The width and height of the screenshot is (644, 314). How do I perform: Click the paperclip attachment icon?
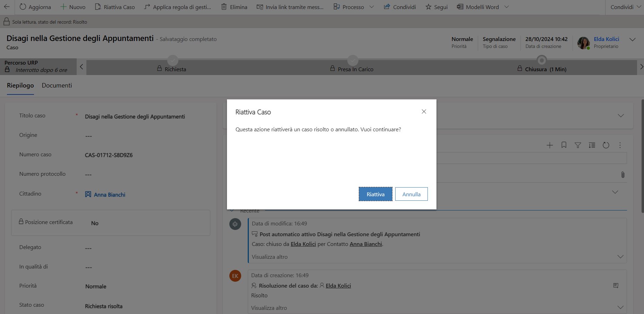tap(622, 175)
